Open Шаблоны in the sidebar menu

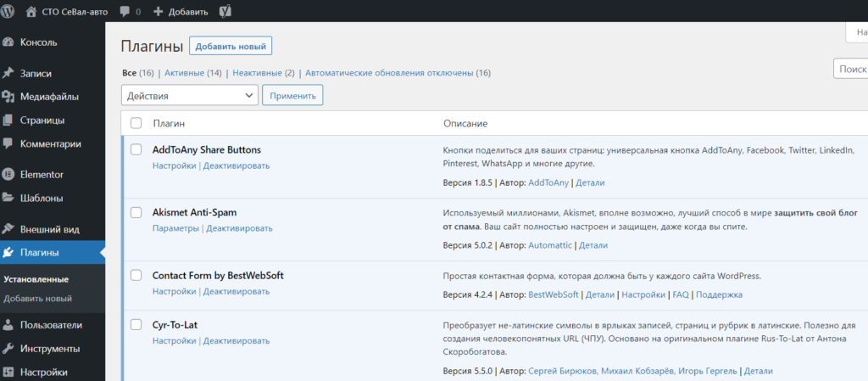[x=41, y=198]
